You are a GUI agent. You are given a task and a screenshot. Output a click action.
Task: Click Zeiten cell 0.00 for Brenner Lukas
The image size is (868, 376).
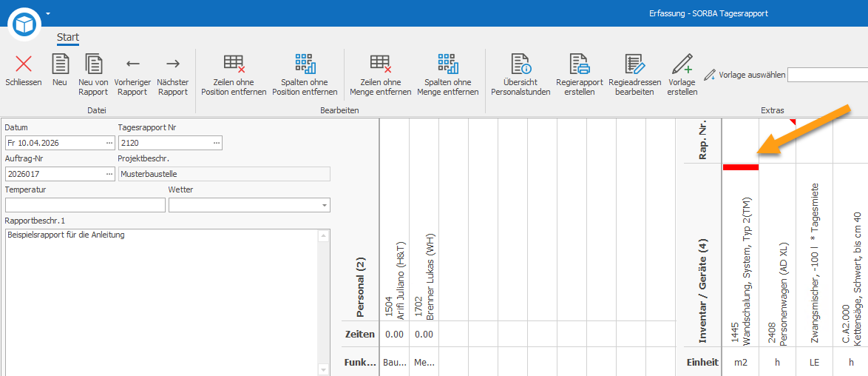(424, 335)
